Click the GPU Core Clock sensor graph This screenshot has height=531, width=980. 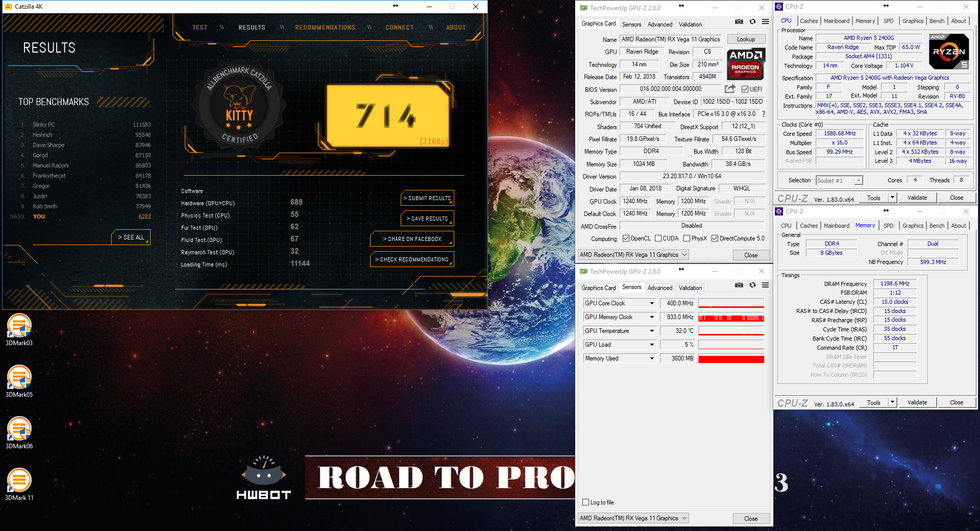(x=731, y=303)
